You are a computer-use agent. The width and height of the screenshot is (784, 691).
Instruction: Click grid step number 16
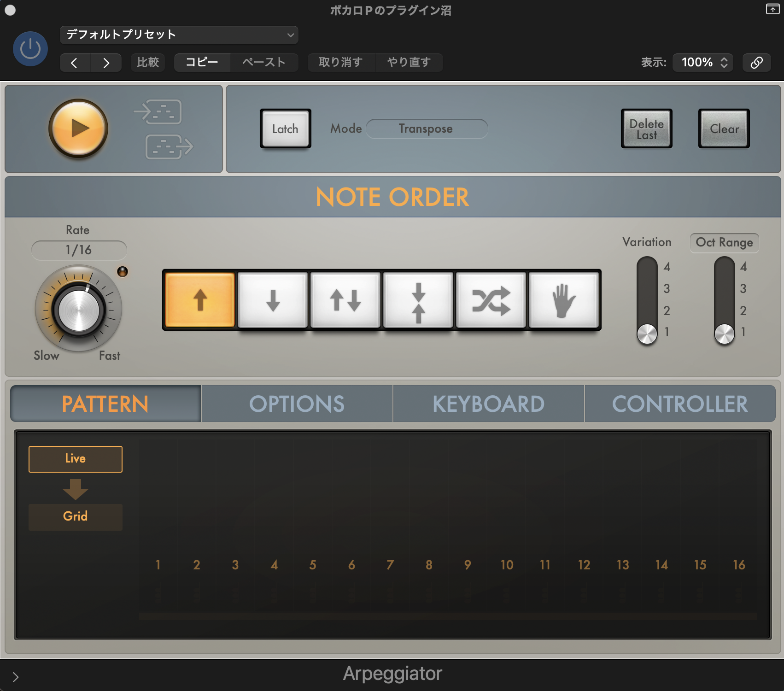pos(739,565)
